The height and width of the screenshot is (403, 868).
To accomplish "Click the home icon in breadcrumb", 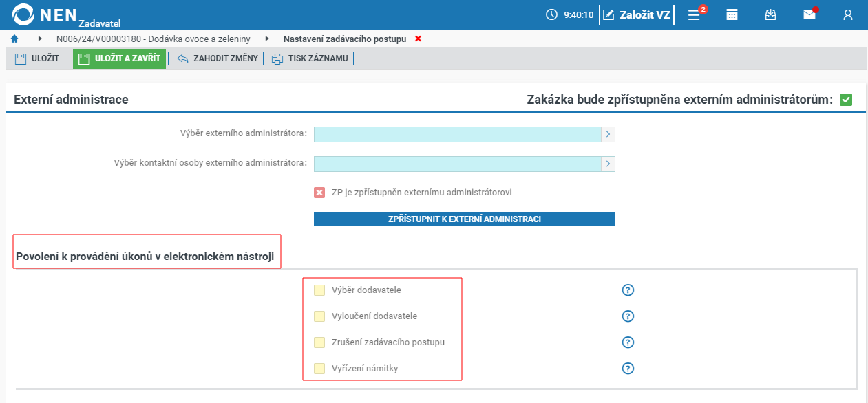I will pos(14,39).
